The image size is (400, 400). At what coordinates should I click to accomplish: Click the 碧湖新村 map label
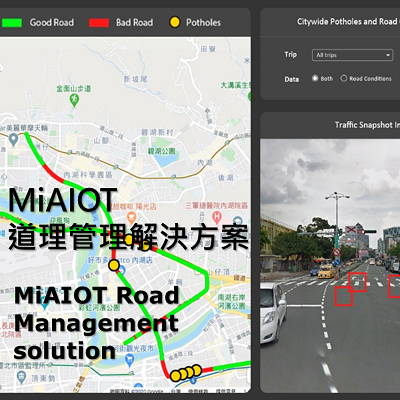coord(157,132)
